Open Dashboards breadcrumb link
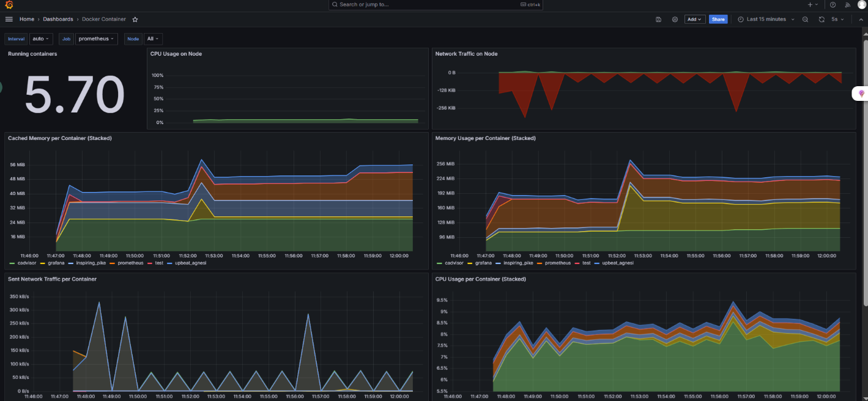The height and width of the screenshot is (401, 868). pos(57,20)
